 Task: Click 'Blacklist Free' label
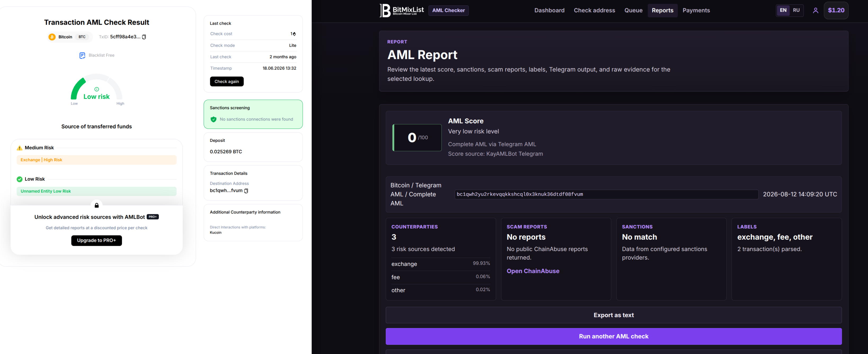click(x=101, y=55)
